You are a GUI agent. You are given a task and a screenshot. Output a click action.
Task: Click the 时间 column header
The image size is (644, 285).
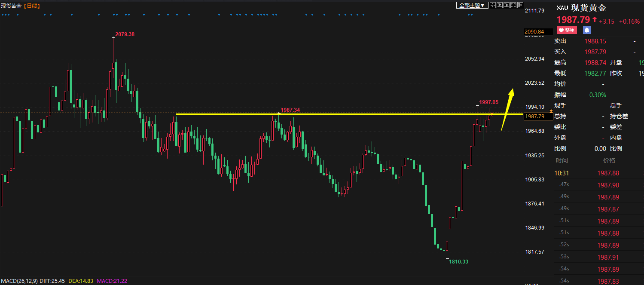[x=562, y=160]
